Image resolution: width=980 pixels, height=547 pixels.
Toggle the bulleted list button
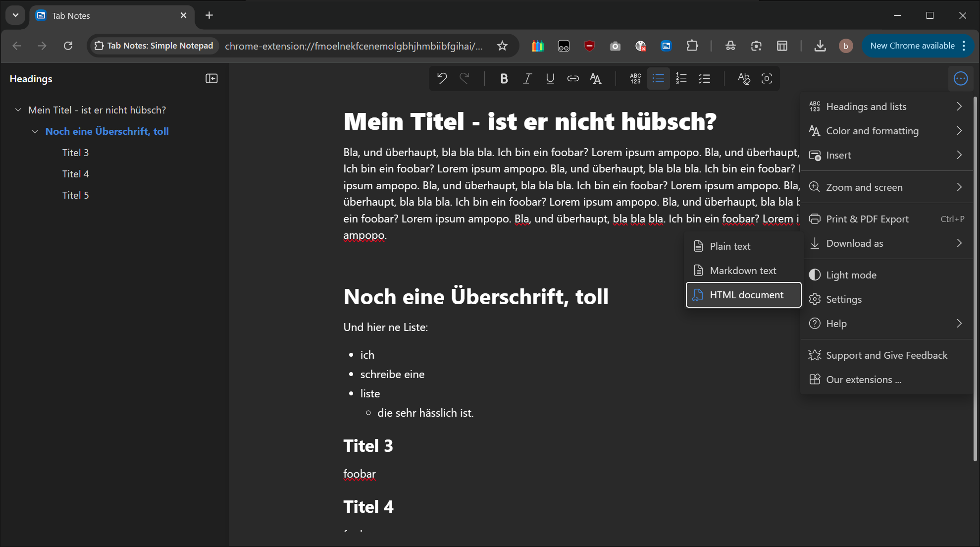point(658,78)
